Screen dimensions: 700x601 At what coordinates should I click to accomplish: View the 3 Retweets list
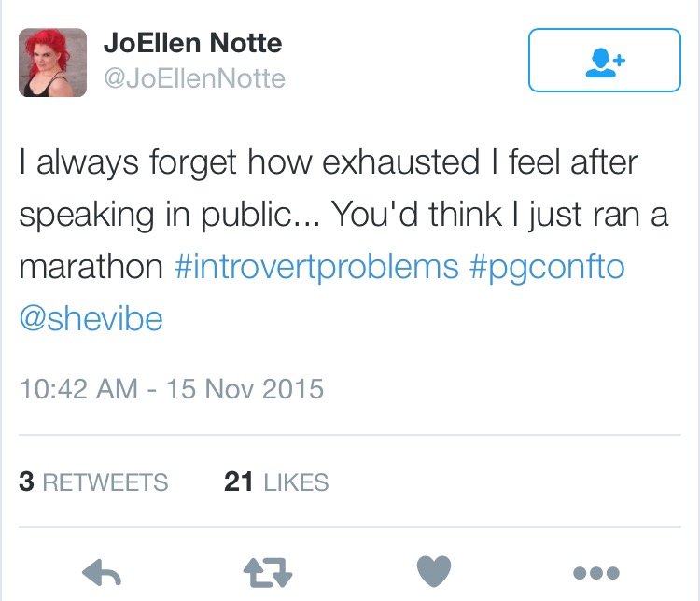(x=93, y=482)
